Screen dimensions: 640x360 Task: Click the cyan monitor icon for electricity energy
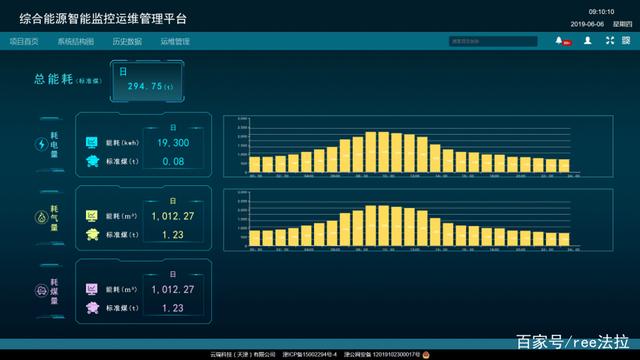coord(92,142)
